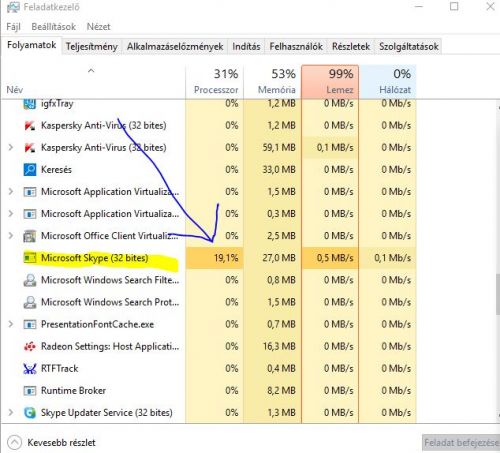Expand the Microsoft Application Virtualization 1,5 MB row
Viewport: 500px width, 453px height.
coord(11,191)
